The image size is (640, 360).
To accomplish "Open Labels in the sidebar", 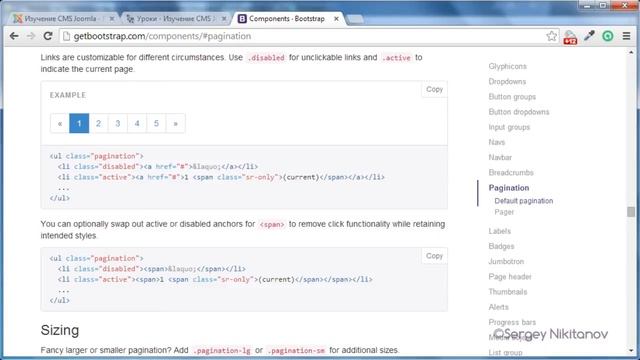I will pyautogui.click(x=500, y=231).
